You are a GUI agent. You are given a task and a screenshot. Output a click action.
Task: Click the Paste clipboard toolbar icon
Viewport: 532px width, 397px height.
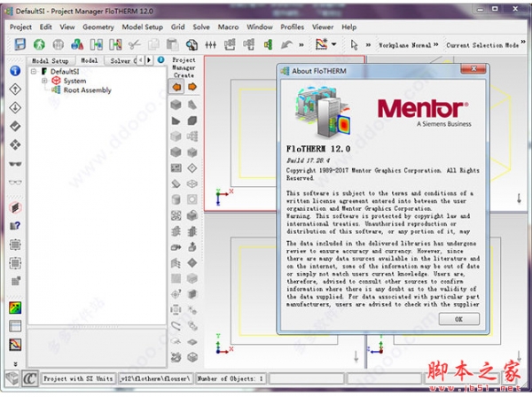click(x=172, y=44)
